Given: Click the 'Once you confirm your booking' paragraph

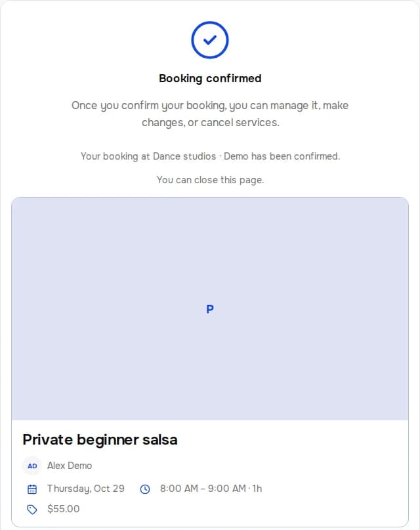Looking at the screenshot, I should pos(210,114).
